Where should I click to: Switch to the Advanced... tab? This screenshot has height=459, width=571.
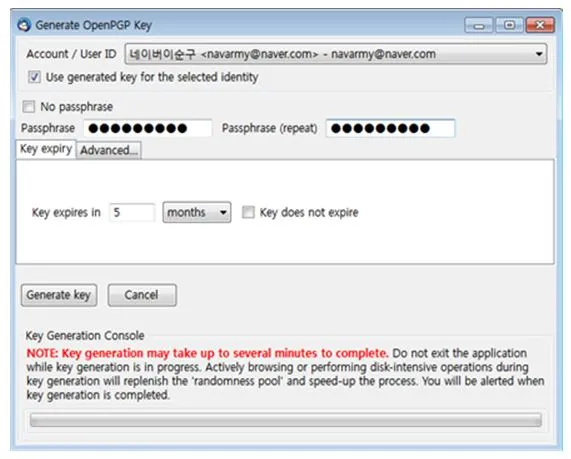pyautogui.click(x=109, y=150)
